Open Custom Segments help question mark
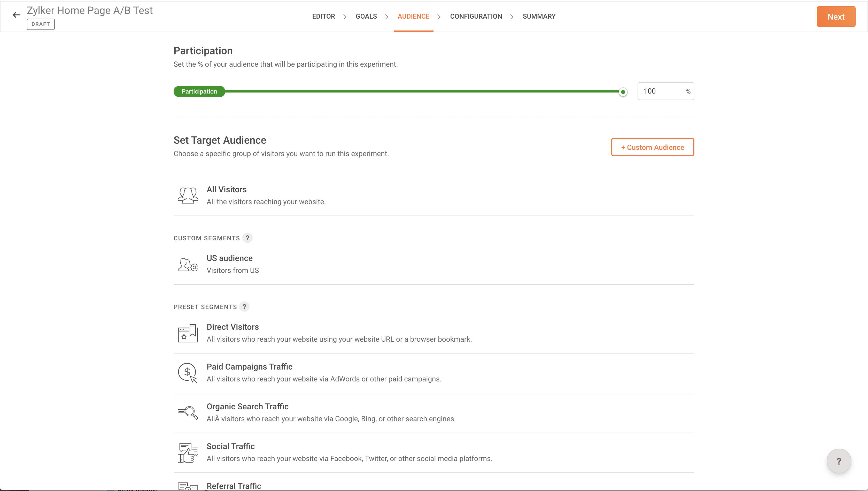The width and height of the screenshot is (868, 491). [247, 238]
